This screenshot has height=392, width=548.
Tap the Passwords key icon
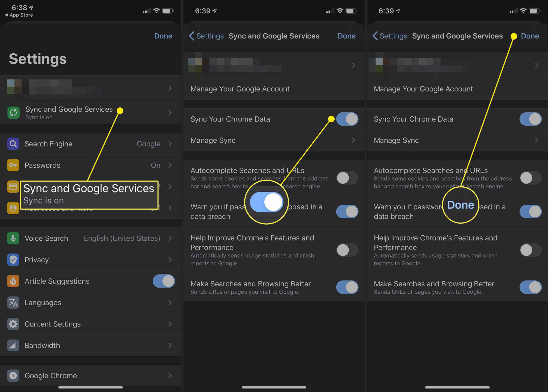pos(13,165)
